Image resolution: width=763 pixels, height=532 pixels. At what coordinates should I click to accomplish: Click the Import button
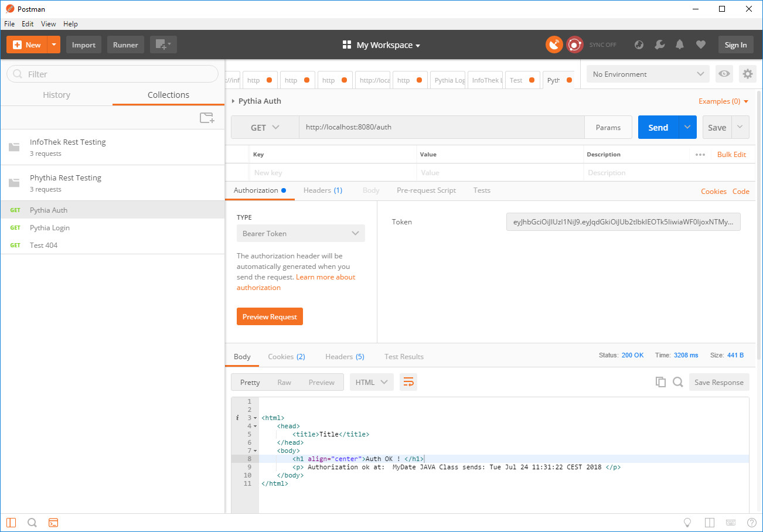tap(84, 45)
